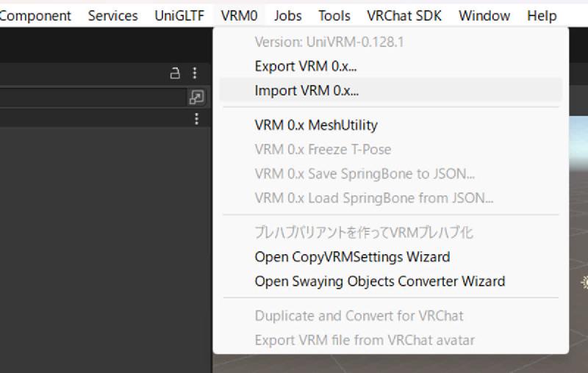
Task: Open the Window menu
Action: 484,15
